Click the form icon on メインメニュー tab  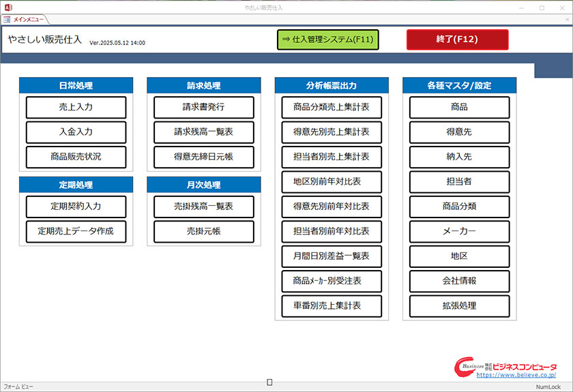point(7,19)
